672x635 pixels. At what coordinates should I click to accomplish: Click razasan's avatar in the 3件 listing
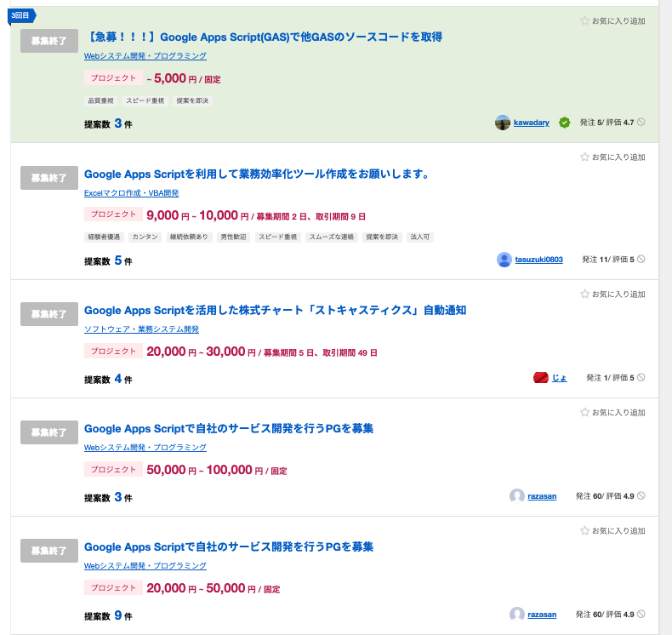pyautogui.click(x=517, y=496)
